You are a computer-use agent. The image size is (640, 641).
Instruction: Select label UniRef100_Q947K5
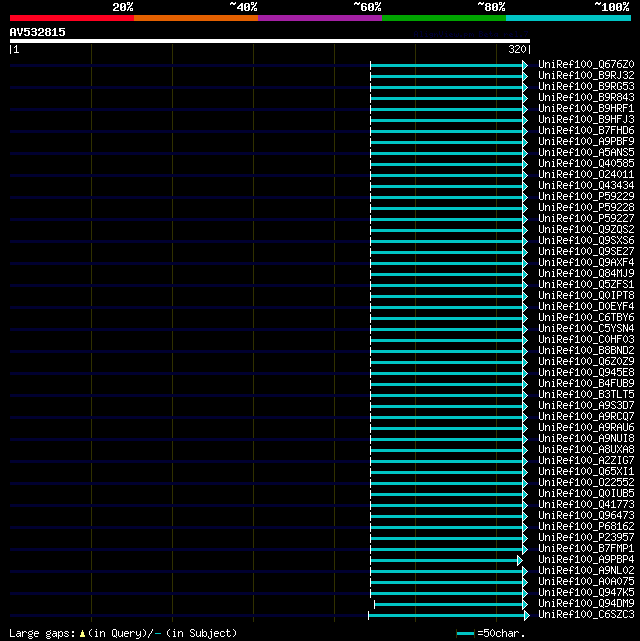coord(586,592)
